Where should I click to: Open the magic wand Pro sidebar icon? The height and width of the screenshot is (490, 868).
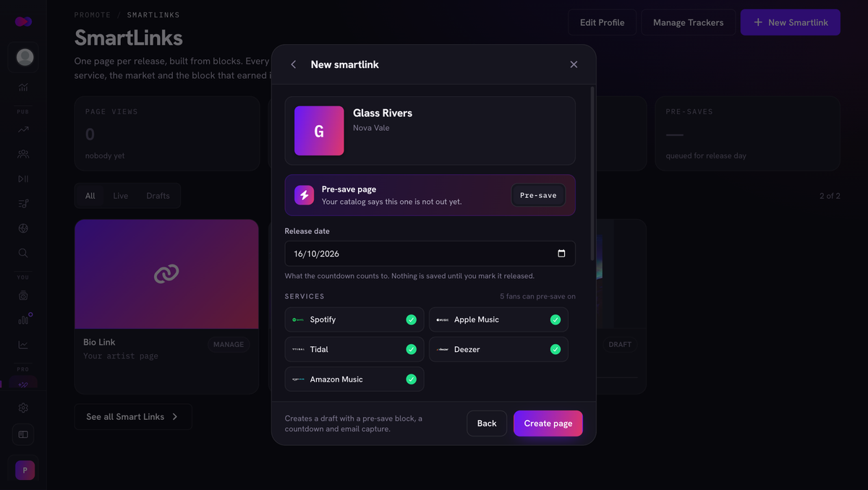pos(23,385)
